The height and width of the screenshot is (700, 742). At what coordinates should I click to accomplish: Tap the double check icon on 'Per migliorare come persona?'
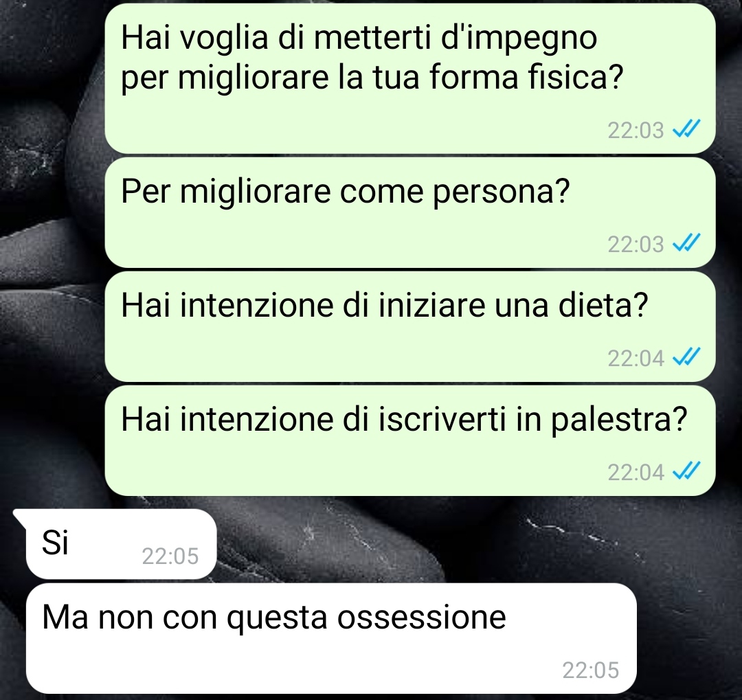[686, 242]
